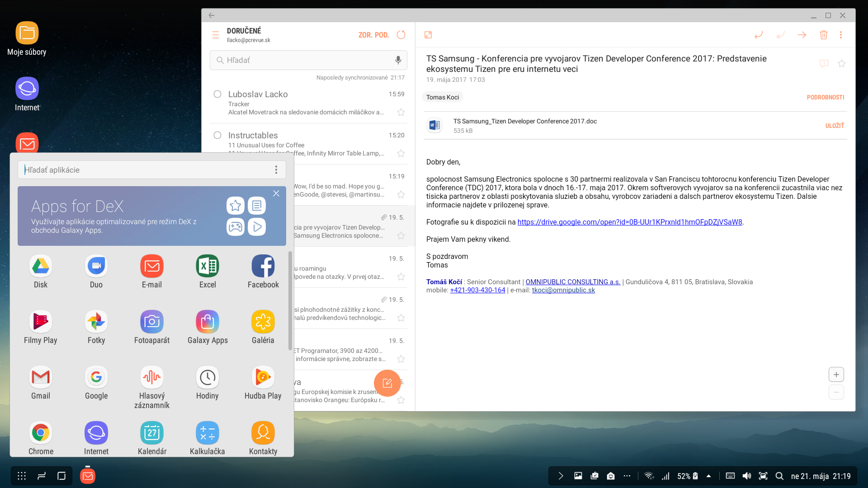
Task: Launch the Gmail app
Action: point(41,383)
